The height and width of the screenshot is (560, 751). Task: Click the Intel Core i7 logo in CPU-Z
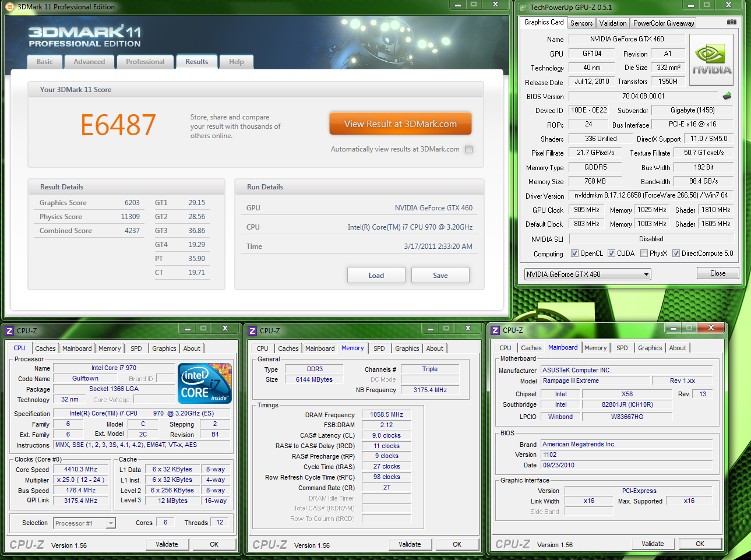(x=205, y=383)
